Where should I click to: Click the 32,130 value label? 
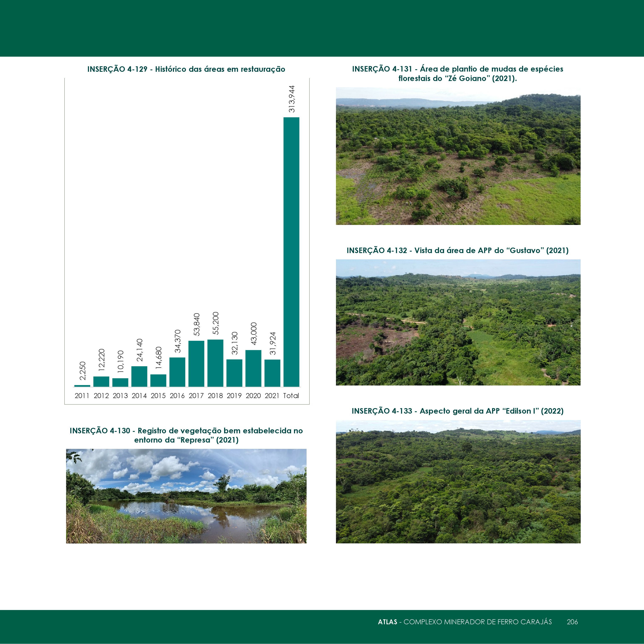[235, 343]
